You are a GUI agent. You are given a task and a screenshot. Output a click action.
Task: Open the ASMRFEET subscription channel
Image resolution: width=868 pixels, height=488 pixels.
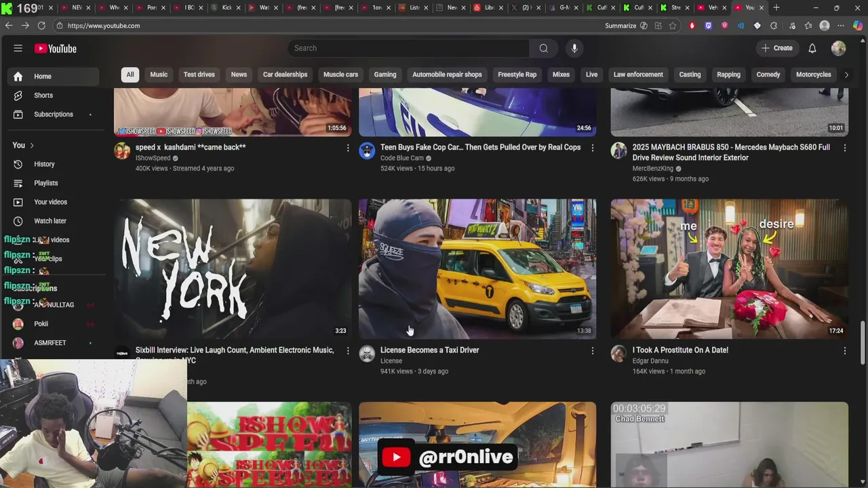coord(53,343)
